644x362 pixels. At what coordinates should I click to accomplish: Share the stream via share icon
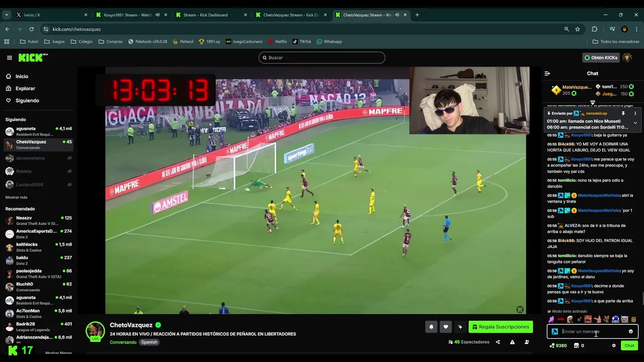click(498, 342)
